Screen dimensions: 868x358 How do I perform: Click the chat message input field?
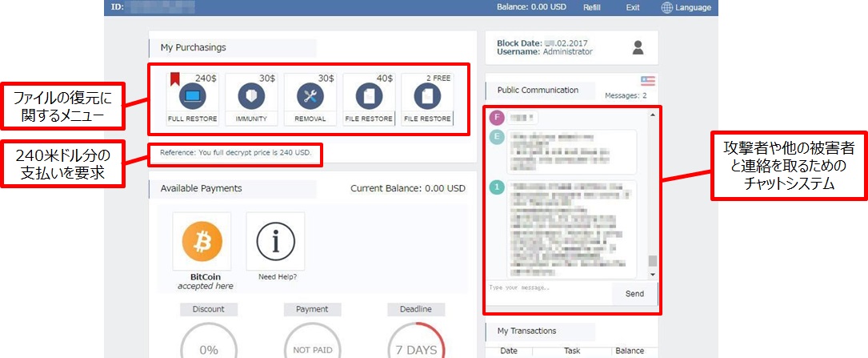[x=548, y=288]
